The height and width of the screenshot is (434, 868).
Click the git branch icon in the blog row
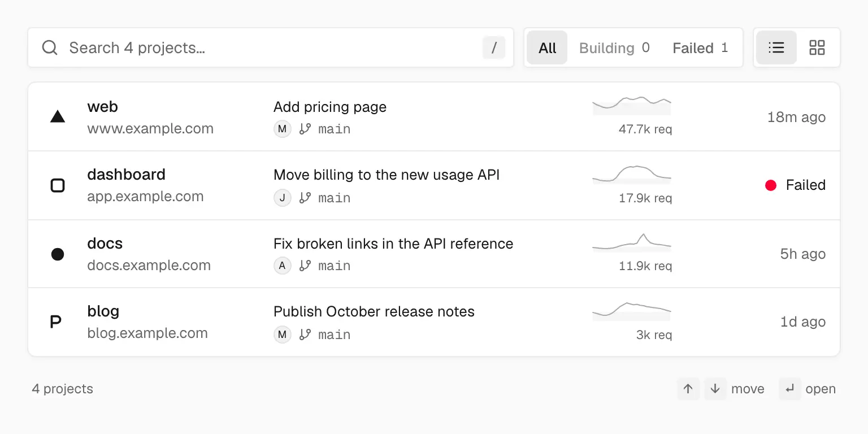pyautogui.click(x=305, y=335)
